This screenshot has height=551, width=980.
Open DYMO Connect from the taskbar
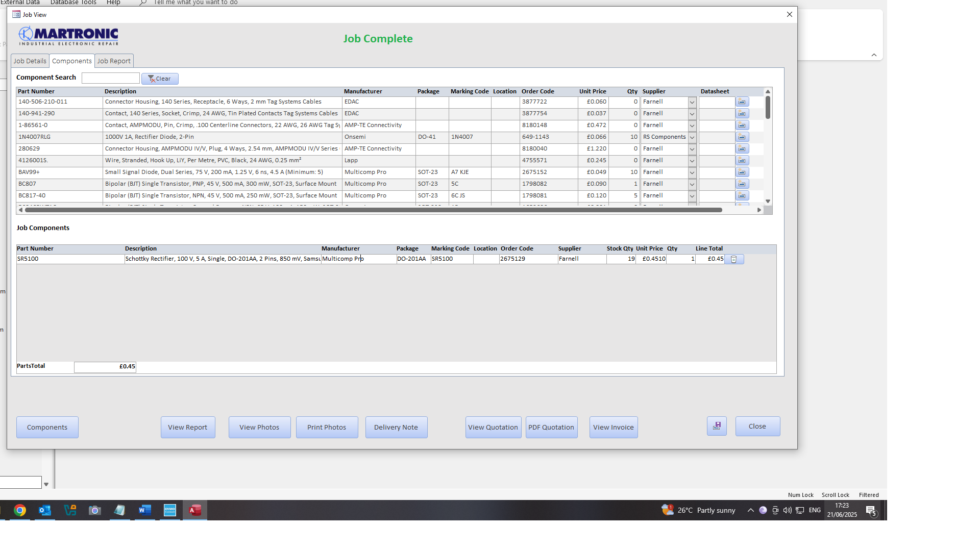pyautogui.click(x=170, y=510)
